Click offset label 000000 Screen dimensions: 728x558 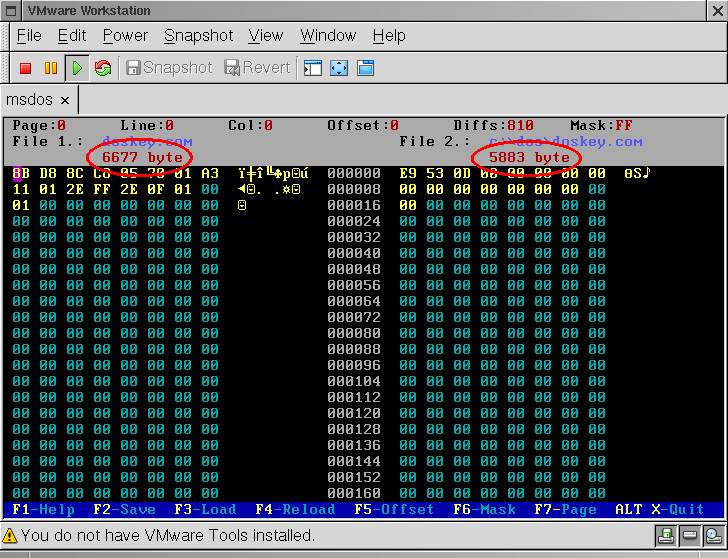click(354, 174)
